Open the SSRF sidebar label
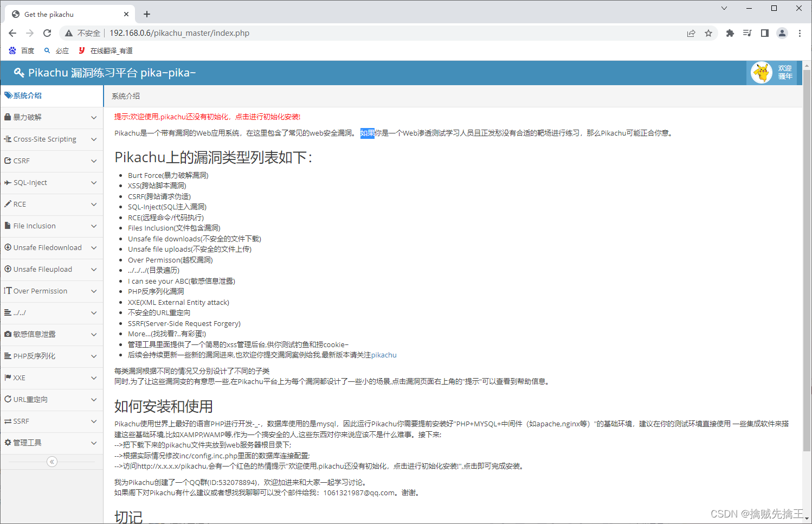This screenshot has height=524, width=812. pyautogui.click(x=21, y=421)
